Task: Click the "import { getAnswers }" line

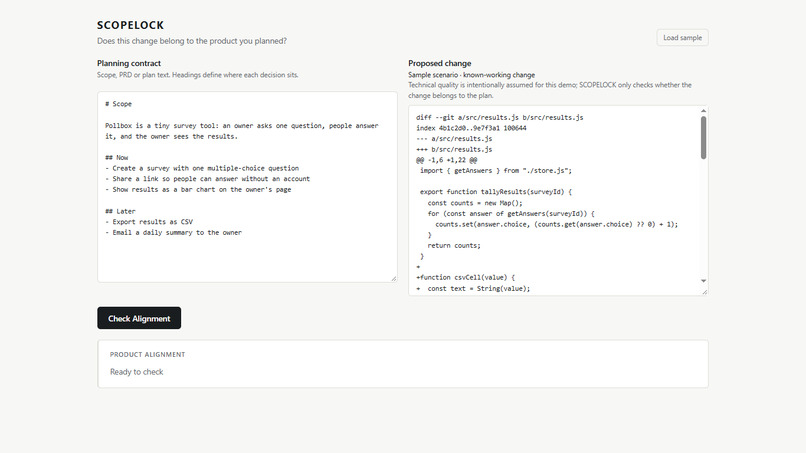Action: tap(496, 171)
